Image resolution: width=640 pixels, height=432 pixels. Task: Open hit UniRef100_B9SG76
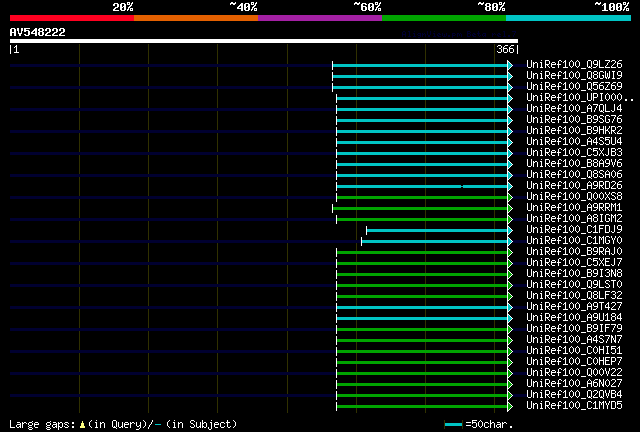574,119
